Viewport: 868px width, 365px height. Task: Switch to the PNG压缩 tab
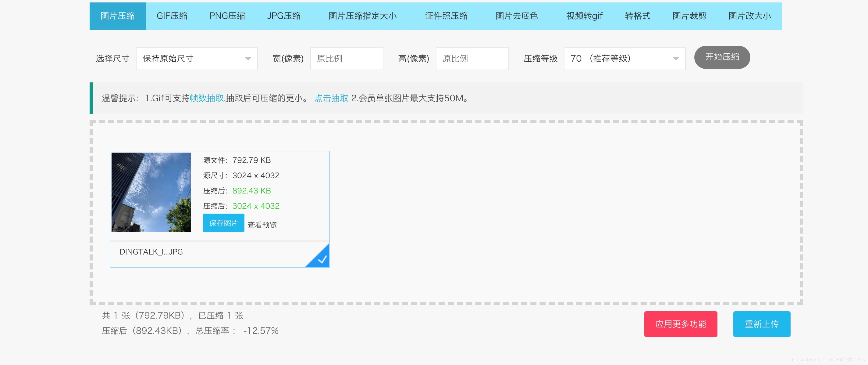click(227, 16)
